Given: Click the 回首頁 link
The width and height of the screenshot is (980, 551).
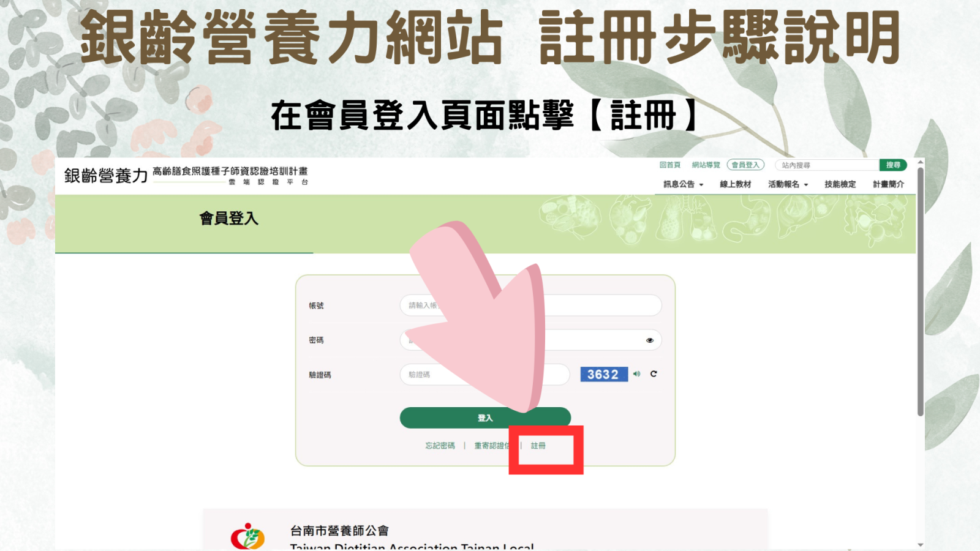Looking at the screenshot, I should (x=670, y=165).
